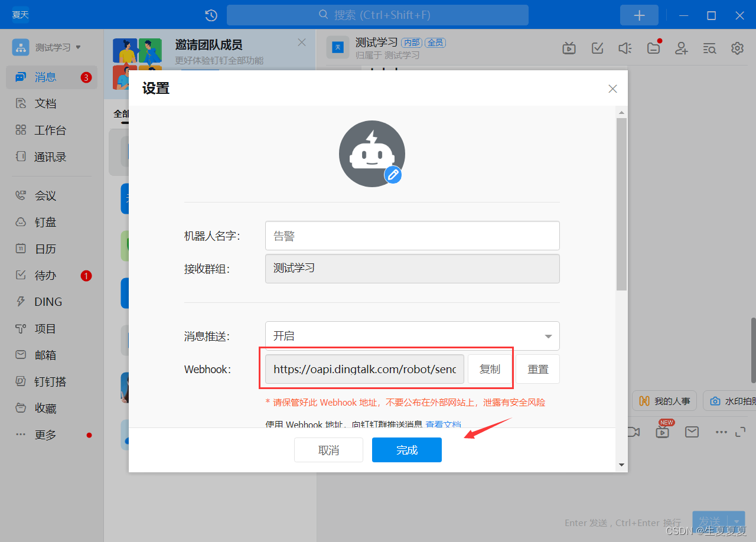Click the expand input area icon
The width and height of the screenshot is (756, 542).
(x=741, y=432)
